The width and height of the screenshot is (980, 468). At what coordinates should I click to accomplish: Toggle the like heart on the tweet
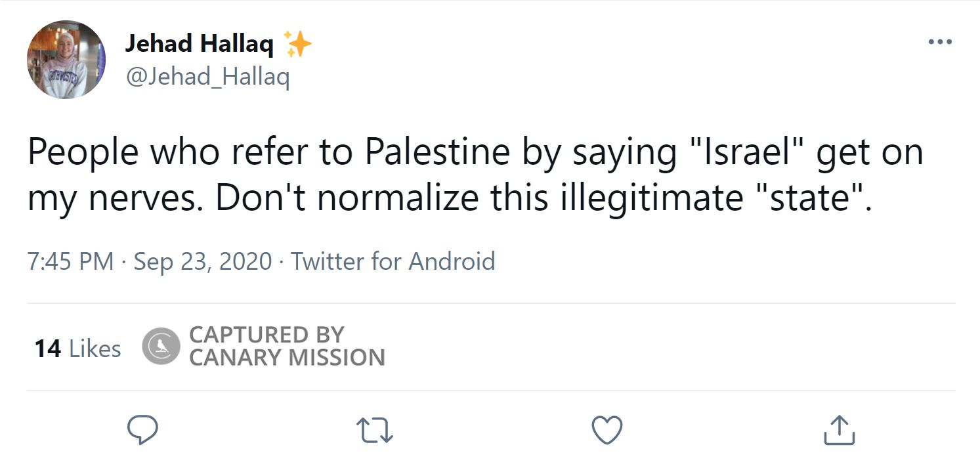[606, 429]
